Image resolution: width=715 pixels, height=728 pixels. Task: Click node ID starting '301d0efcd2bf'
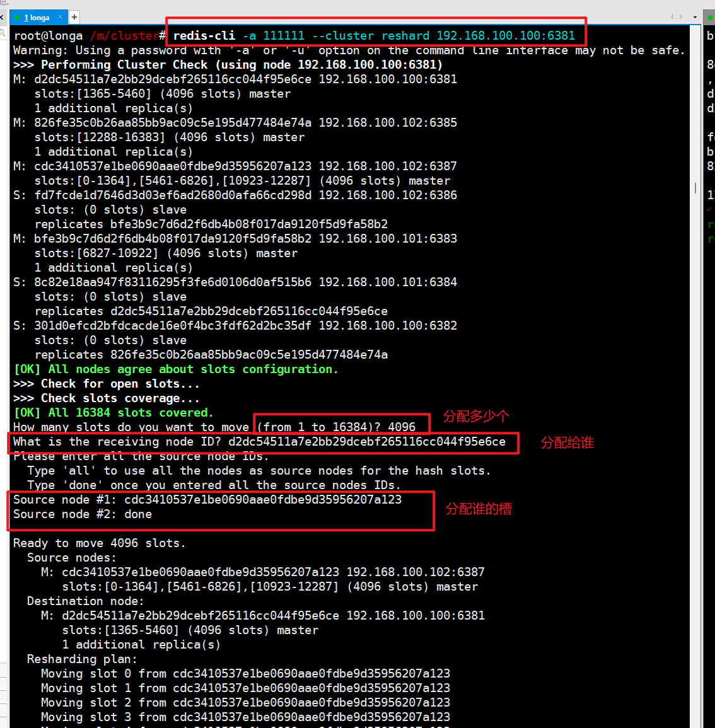coord(173,325)
